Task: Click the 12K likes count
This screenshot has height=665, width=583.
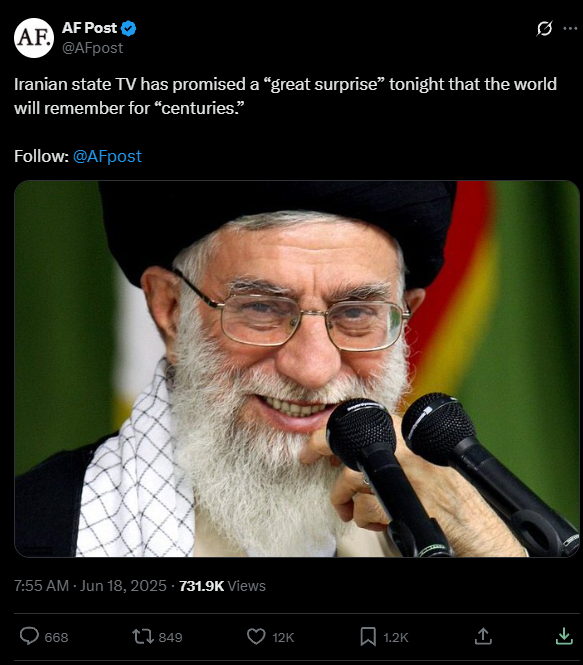Action: (283, 637)
